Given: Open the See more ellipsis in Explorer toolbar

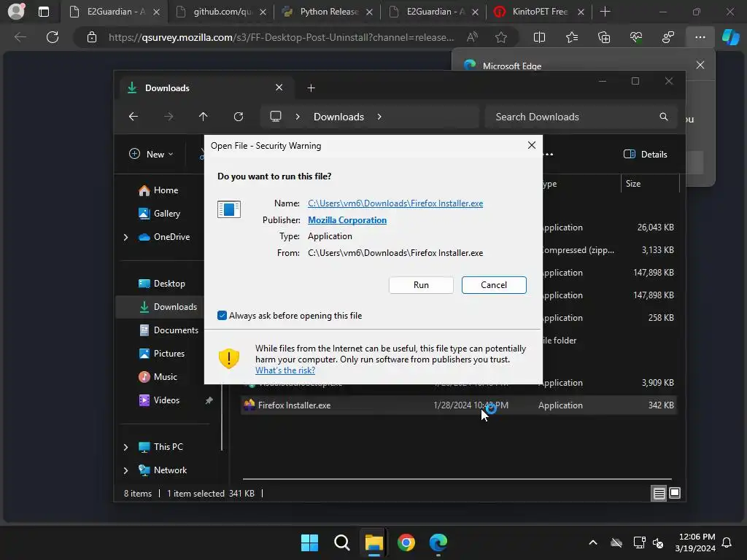Looking at the screenshot, I should click(549, 155).
